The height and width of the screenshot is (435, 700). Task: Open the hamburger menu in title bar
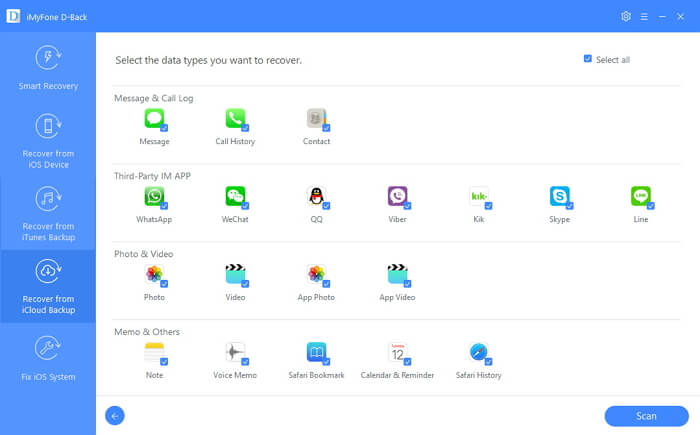pos(644,17)
